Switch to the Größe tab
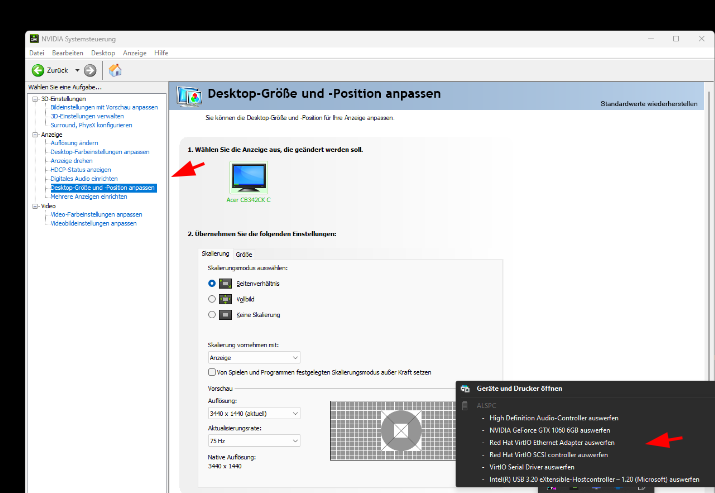The image size is (715, 493). (x=244, y=254)
